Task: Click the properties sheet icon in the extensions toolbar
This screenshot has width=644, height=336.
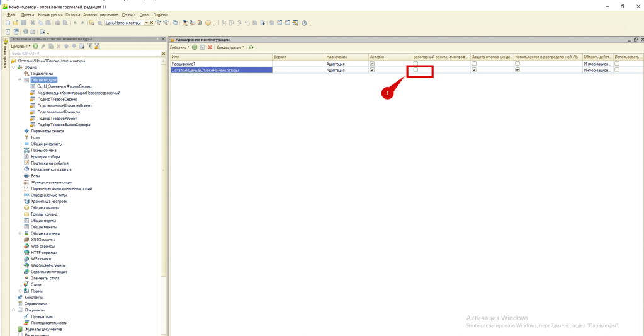Action: (203, 47)
